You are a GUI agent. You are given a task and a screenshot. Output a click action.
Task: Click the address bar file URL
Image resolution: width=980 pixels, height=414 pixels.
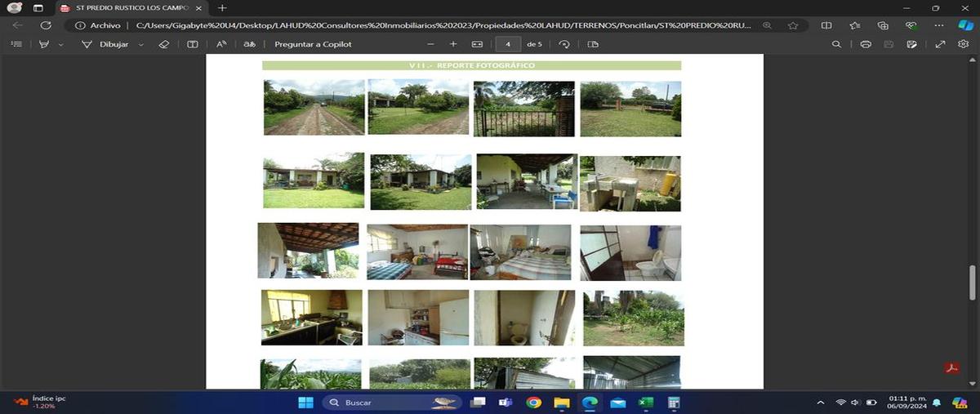click(442, 25)
